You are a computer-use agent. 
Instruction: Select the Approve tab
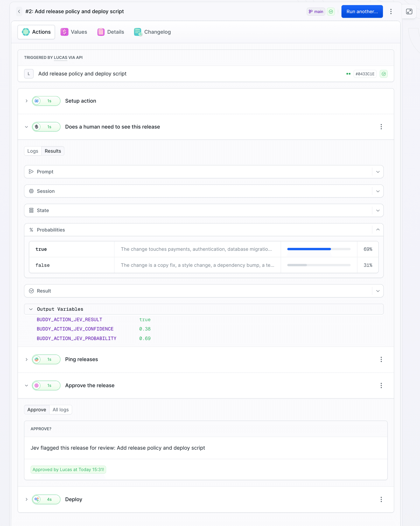coord(37,410)
